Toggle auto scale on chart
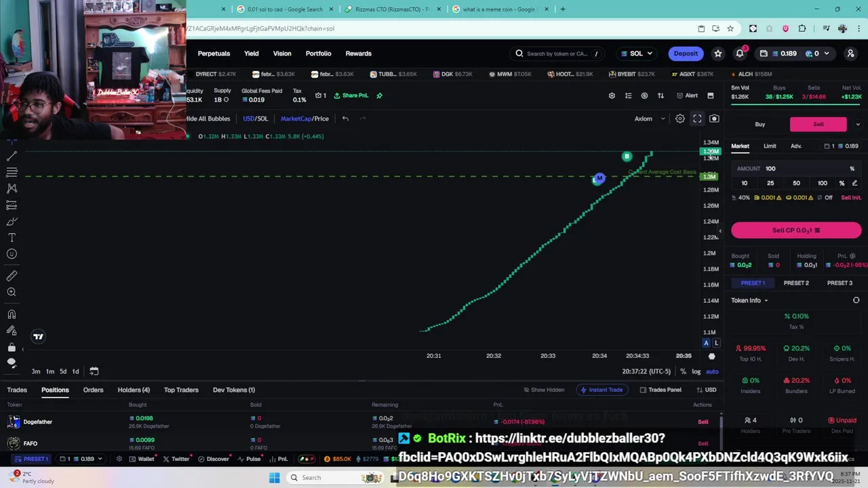The height and width of the screenshot is (488, 868). coord(712,371)
